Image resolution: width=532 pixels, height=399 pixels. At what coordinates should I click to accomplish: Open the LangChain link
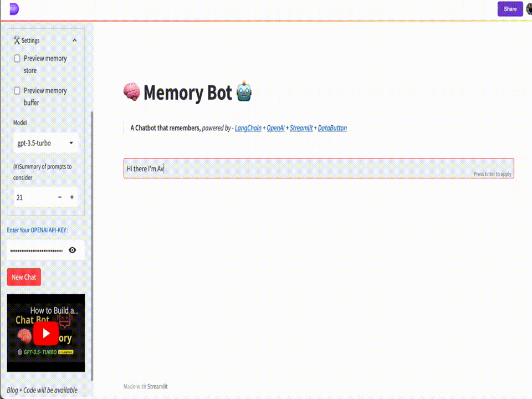[x=248, y=128]
